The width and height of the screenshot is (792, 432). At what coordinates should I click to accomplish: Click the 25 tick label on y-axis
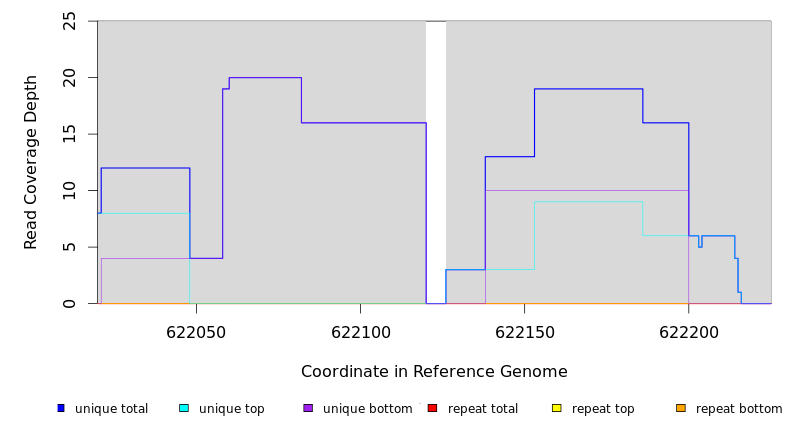click(x=69, y=21)
